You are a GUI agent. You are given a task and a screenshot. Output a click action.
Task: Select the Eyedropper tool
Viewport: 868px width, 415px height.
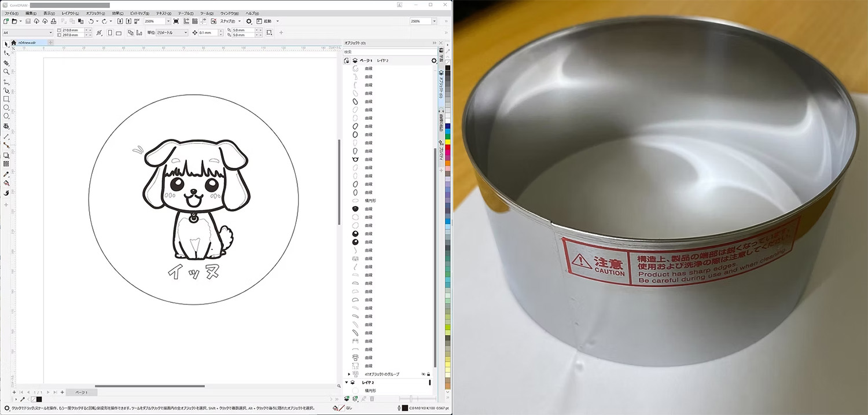click(6, 174)
